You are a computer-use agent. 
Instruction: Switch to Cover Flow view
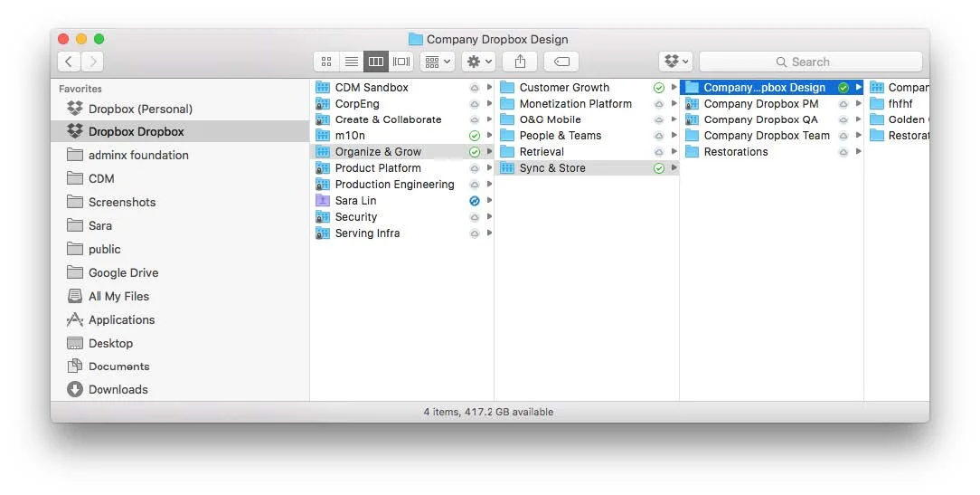pyautogui.click(x=401, y=62)
